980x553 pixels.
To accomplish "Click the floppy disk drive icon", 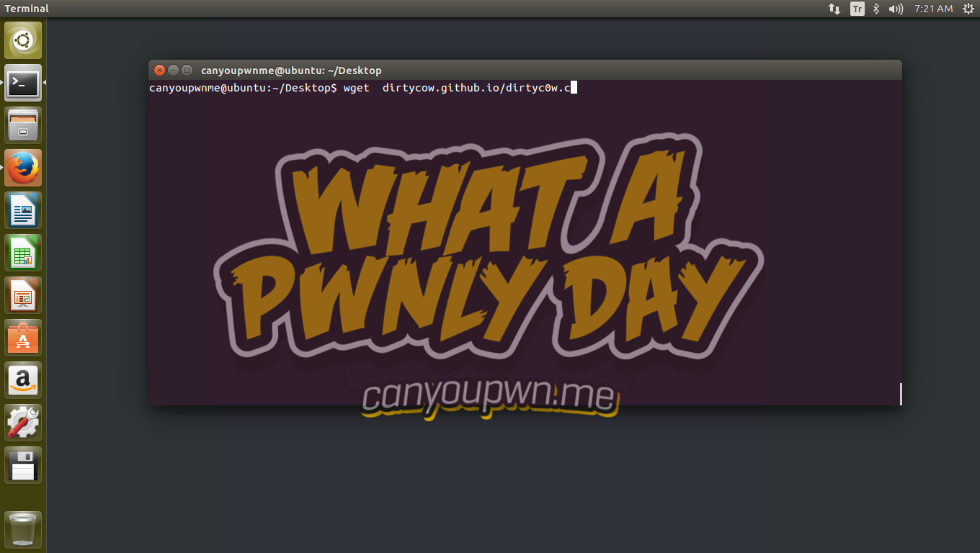I will pyautogui.click(x=23, y=465).
